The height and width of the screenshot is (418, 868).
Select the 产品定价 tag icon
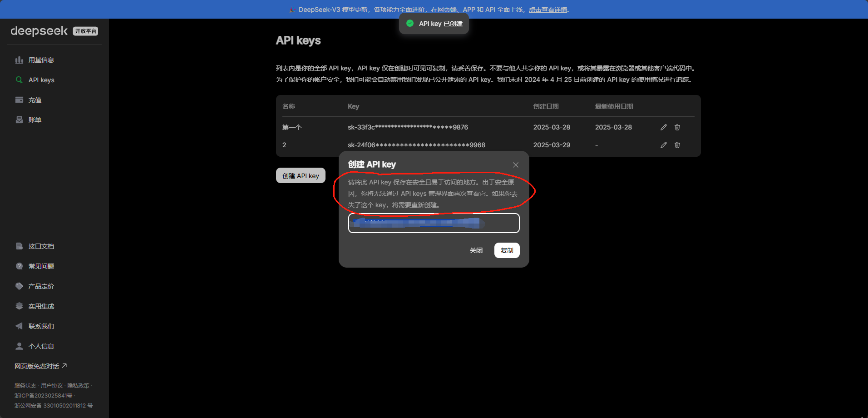(x=19, y=286)
